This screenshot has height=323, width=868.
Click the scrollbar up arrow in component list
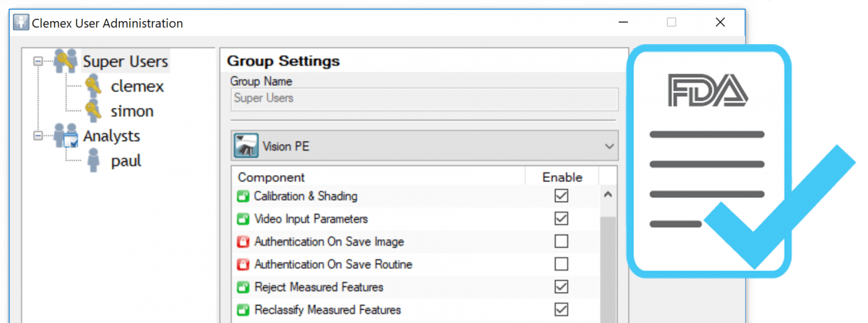point(608,195)
